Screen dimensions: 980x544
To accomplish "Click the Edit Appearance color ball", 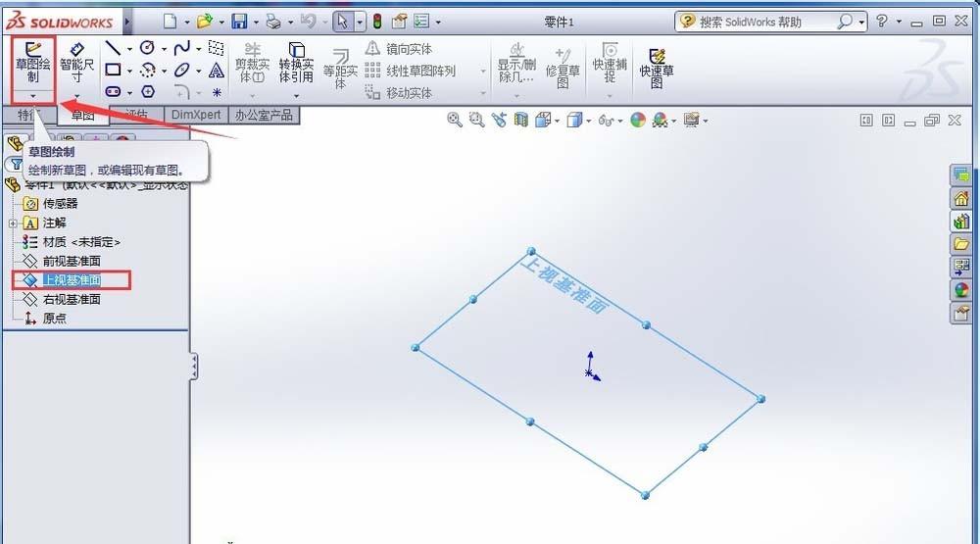I will [x=638, y=120].
